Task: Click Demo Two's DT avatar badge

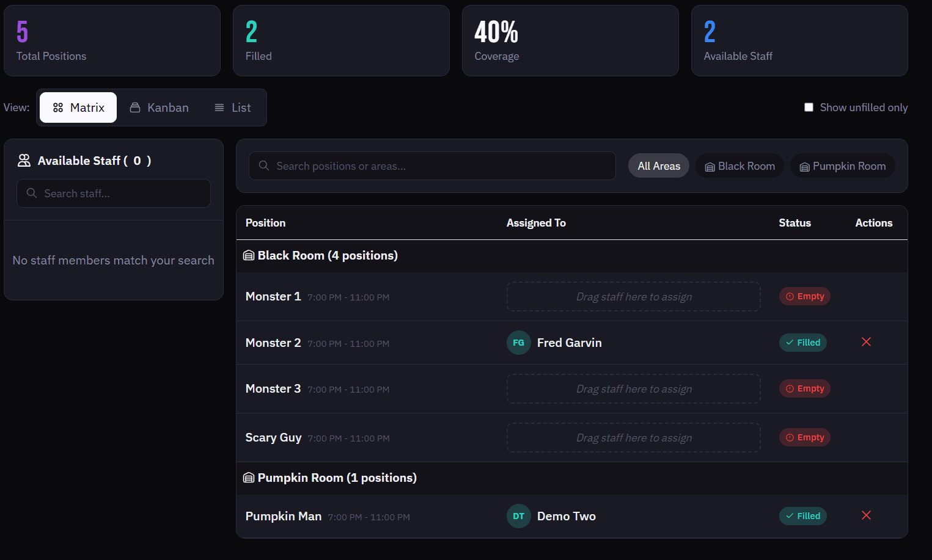Action: point(518,516)
